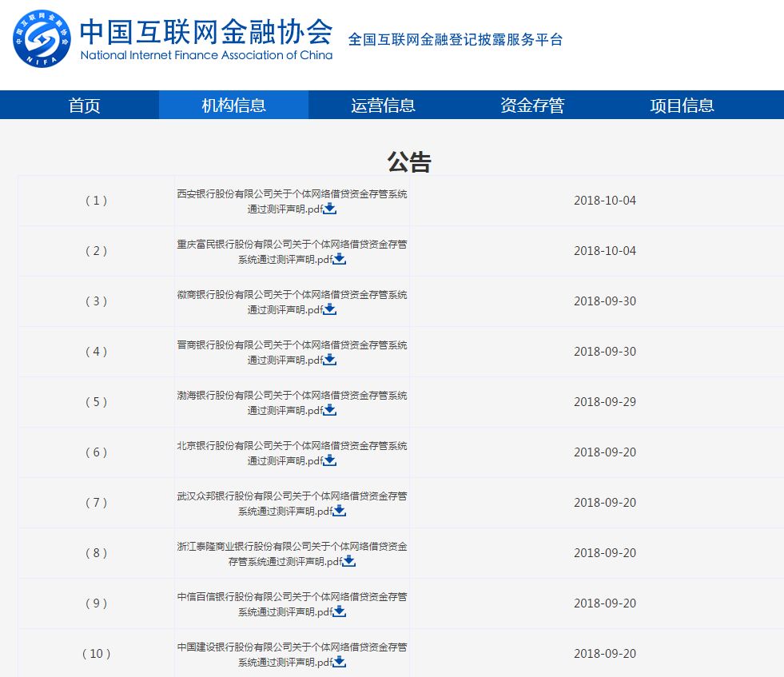Screen dimensions: 784x677
Task: Open the 资金存管 section
Action: pyautogui.click(x=532, y=105)
